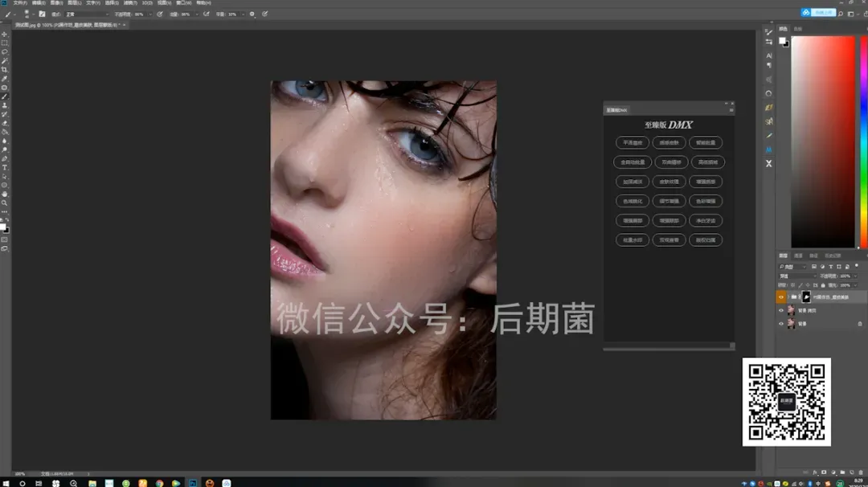The width and height of the screenshot is (868, 487).
Task: Click the smoothing options gear icon
Action: tap(252, 14)
